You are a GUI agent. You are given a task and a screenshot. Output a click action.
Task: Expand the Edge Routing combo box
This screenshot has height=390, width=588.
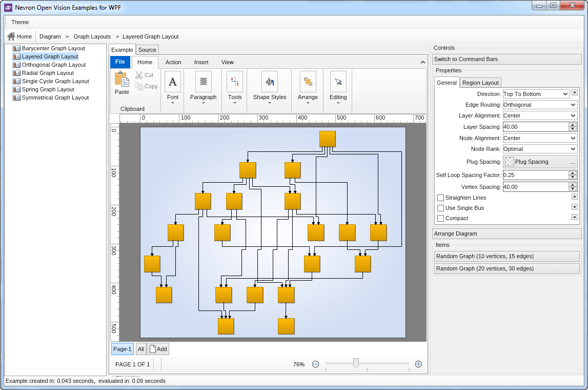click(540, 105)
